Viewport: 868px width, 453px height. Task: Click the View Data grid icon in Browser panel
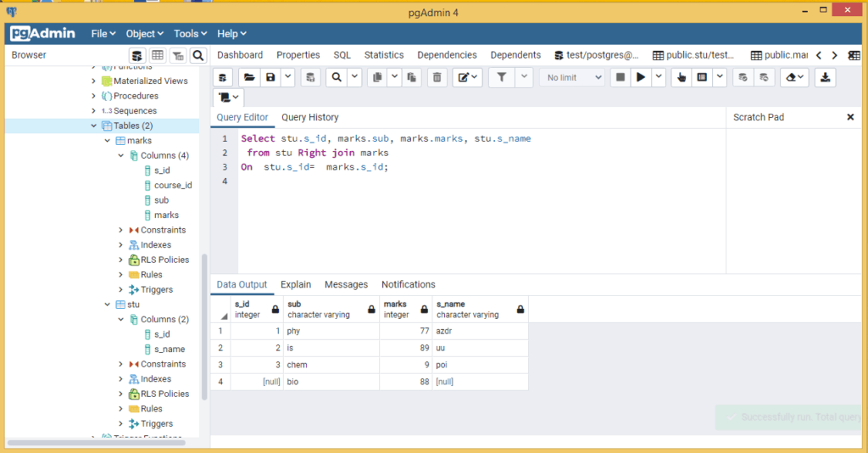(157, 55)
